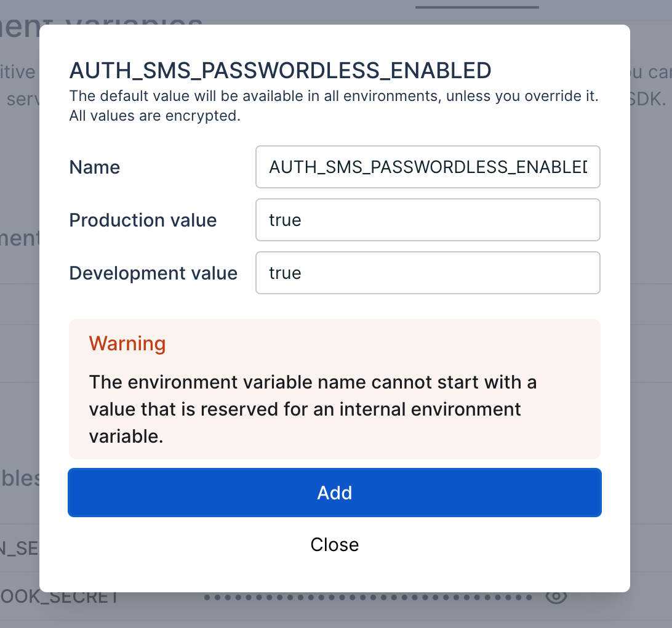Click the Development value label
The height and width of the screenshot is (628, 672).
[x=153, y=273]
